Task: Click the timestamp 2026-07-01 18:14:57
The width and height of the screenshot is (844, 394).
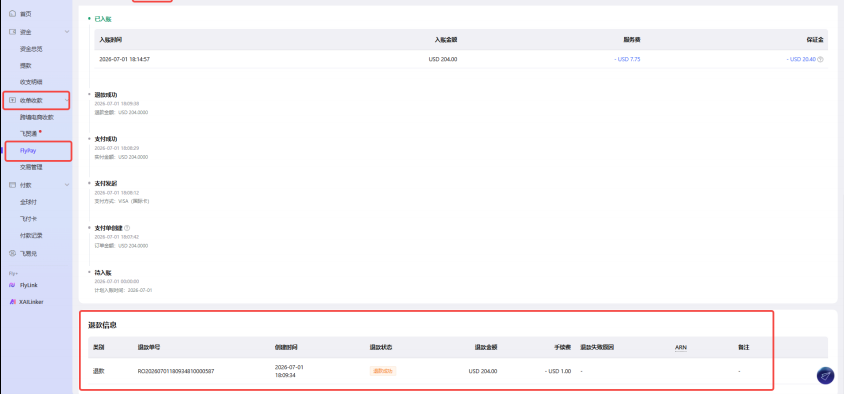Action: pos(124,59)
